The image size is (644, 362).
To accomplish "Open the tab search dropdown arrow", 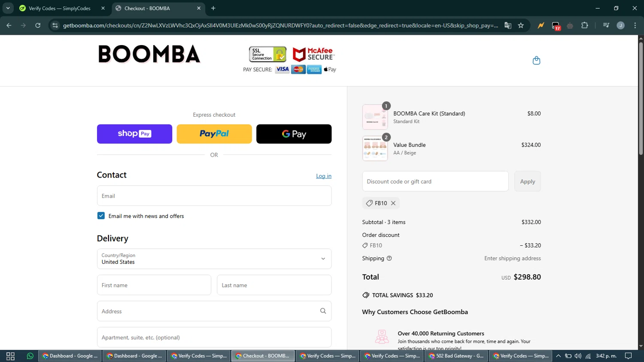I will (8, 8).
